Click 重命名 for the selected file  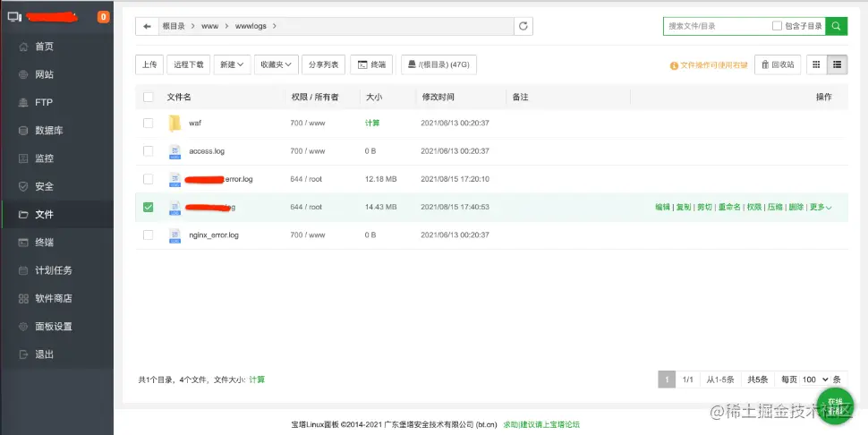point(729,207)
